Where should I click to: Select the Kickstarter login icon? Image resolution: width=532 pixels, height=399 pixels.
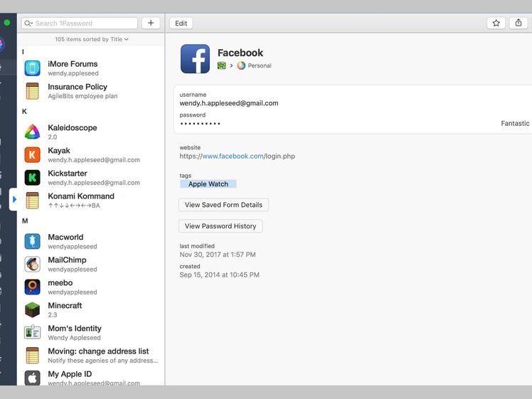click(32, 178)
